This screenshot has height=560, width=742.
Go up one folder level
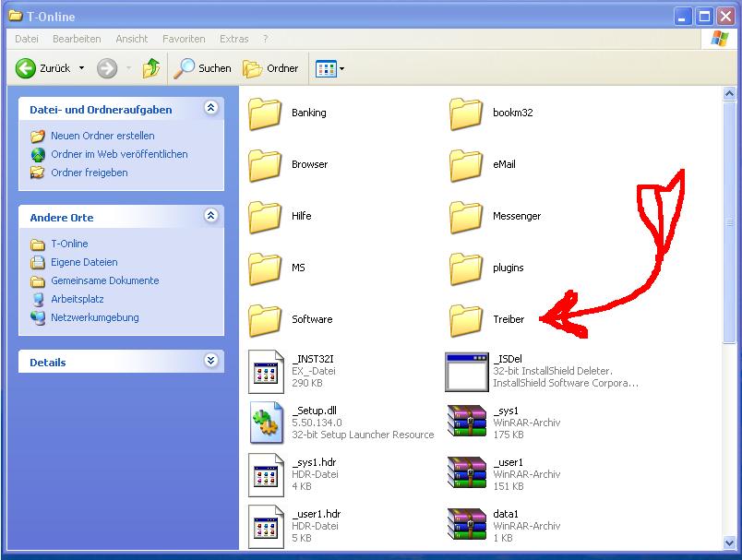tap(151, 68)
